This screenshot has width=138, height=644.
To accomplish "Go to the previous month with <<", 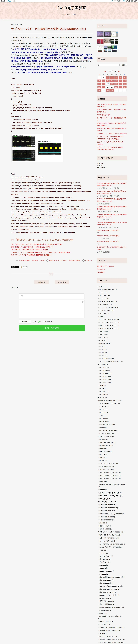I will (x=105, y=71).
